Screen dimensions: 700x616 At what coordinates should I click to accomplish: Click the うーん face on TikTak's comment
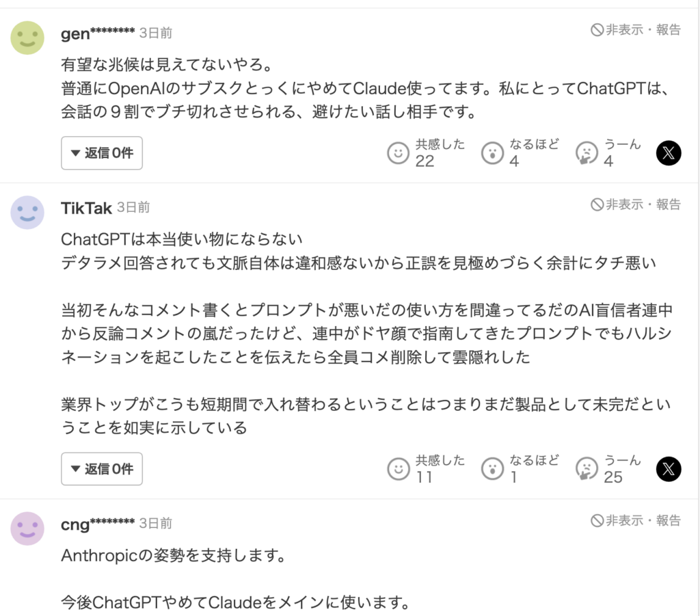point(587,468)
